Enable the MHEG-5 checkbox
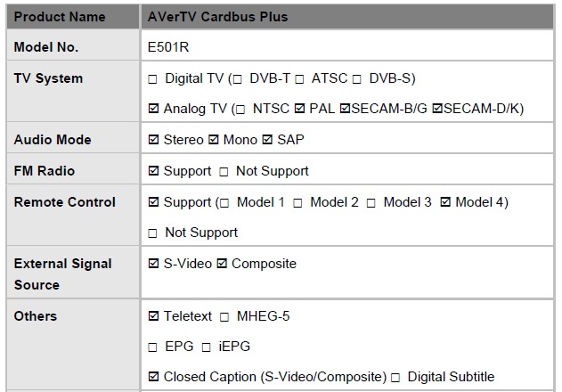 click(224, 317)
